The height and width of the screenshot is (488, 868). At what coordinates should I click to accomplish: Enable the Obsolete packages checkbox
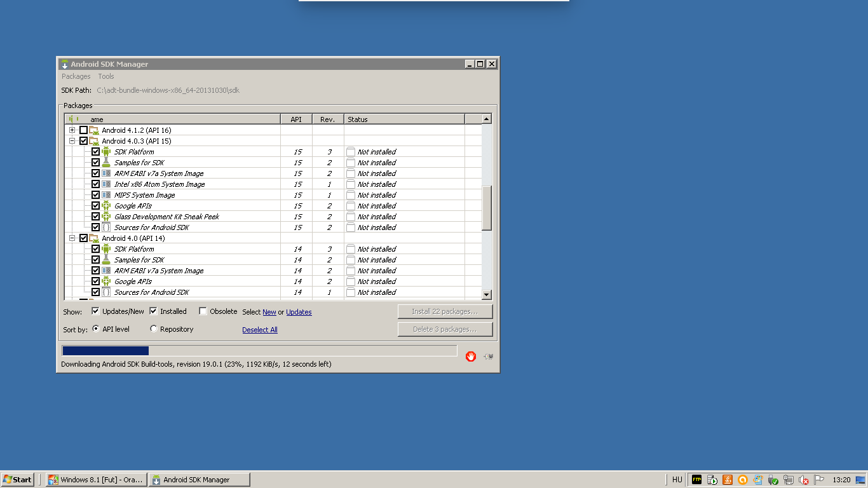tap(203, 311)
